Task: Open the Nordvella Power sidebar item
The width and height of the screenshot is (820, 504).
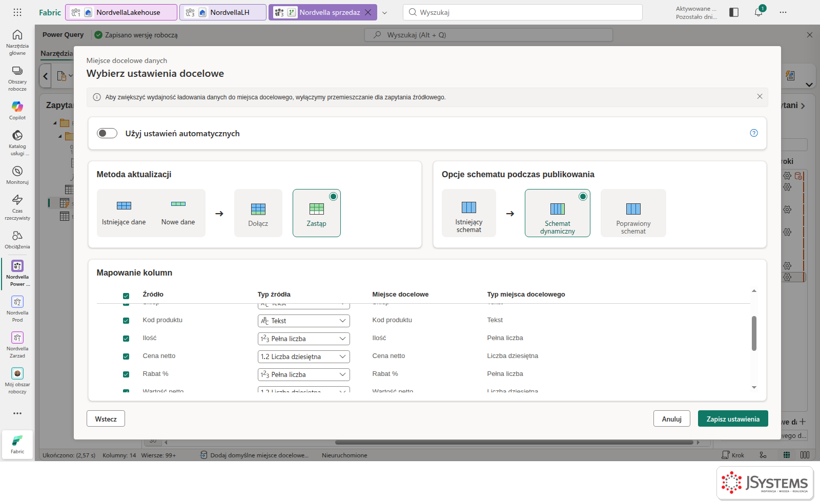Action: (x=17, y=273)
